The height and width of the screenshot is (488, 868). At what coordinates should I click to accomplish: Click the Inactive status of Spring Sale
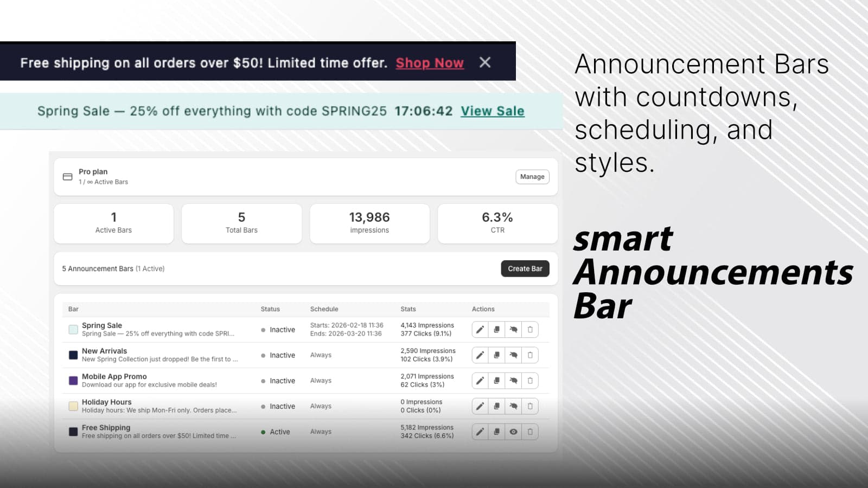pyautogui.click(x=278, y=330)
